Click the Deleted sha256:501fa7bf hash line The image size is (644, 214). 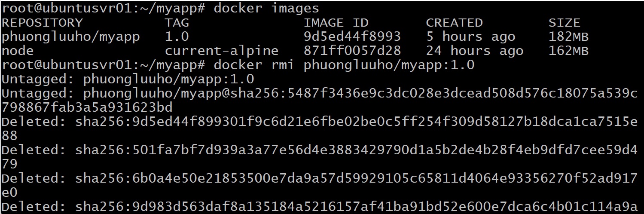pyautogui.click(x=319, y=150)
